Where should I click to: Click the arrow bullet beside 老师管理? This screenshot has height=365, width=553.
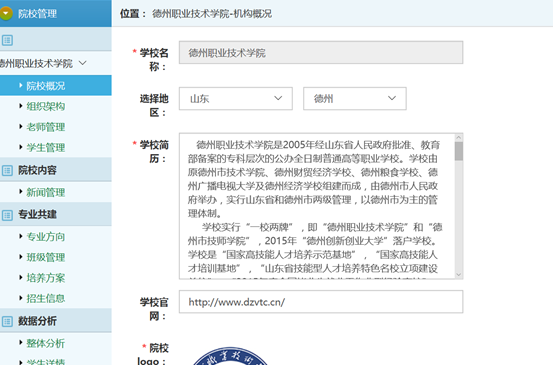21,126
